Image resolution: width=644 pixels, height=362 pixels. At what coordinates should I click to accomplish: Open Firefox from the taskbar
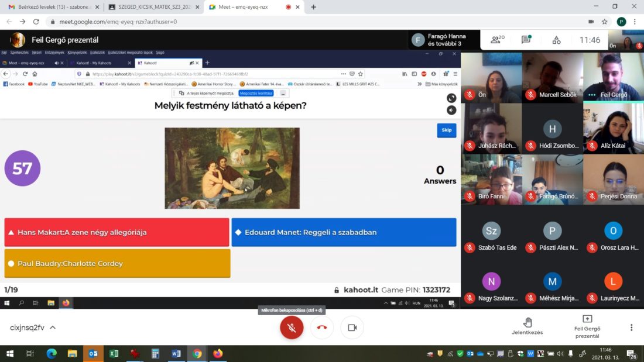(x=218, y=353)
